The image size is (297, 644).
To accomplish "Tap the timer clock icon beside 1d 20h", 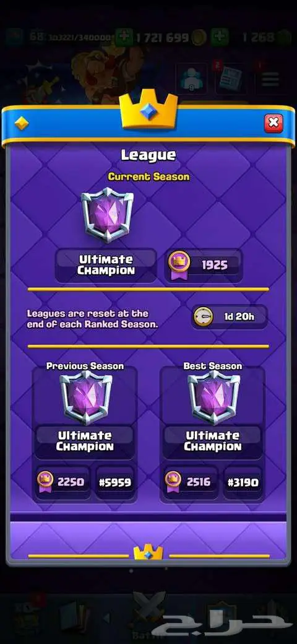I will (x=204, y=316).
